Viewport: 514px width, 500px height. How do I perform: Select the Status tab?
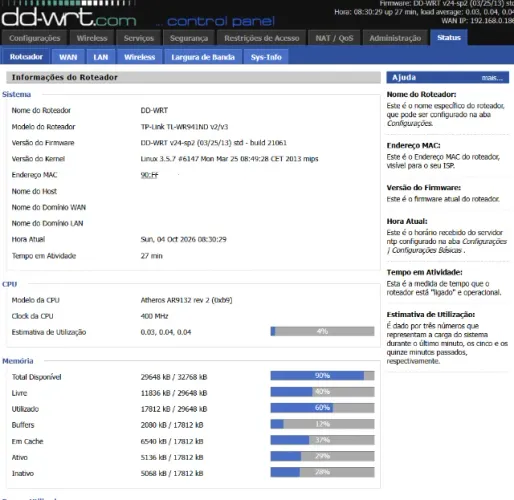point(449,37)
